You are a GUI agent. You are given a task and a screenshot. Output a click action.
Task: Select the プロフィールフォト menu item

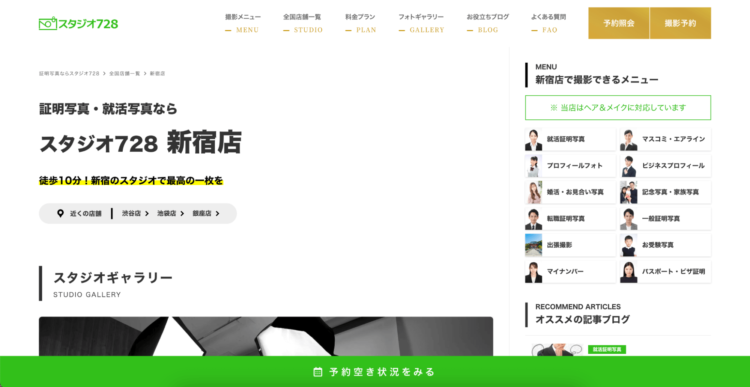(570, 166)
